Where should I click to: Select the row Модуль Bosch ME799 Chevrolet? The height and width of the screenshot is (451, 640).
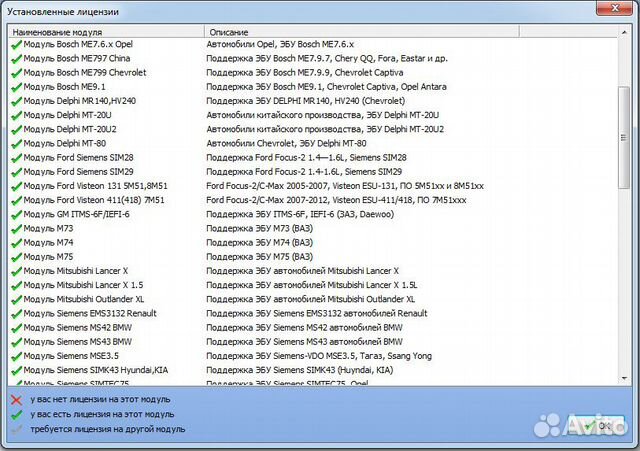tap(313, 73)
